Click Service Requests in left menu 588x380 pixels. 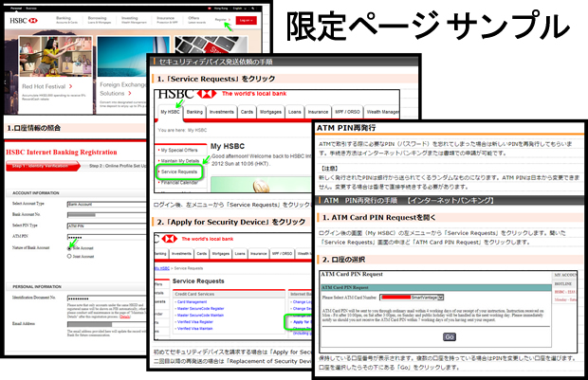coord(179,172)
